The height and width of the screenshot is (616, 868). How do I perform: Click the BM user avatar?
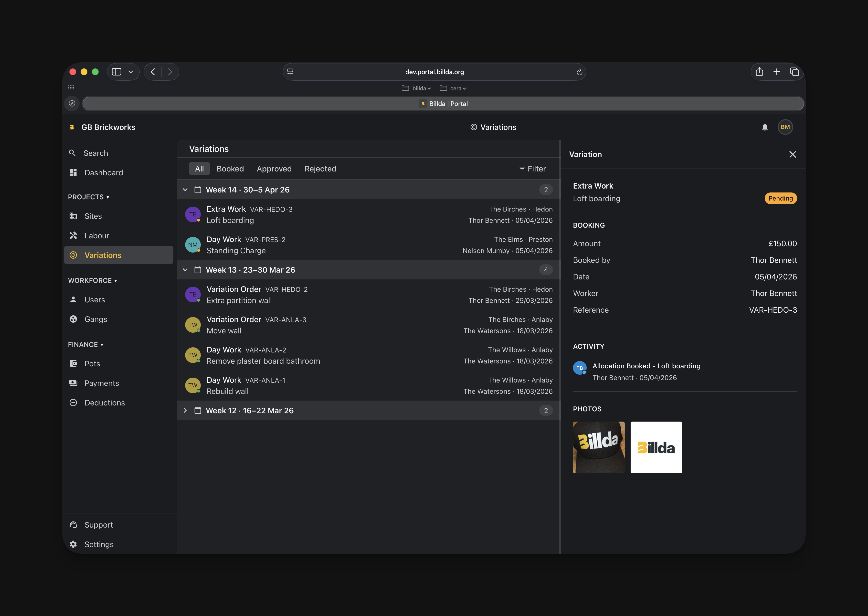[785, 127]
